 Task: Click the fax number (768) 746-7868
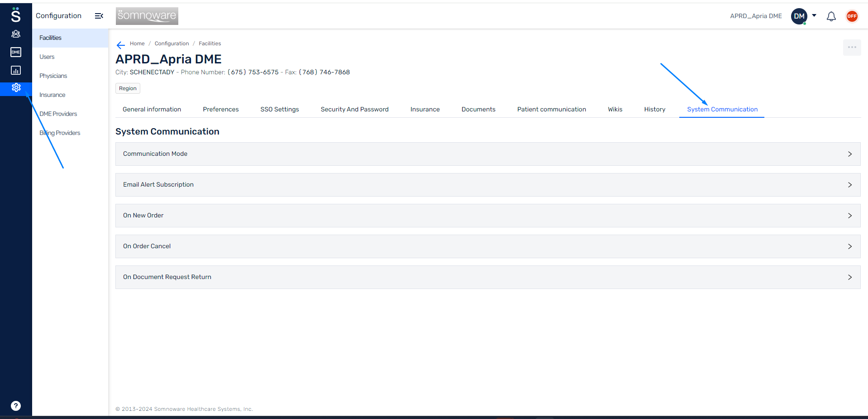click(324, 72)
